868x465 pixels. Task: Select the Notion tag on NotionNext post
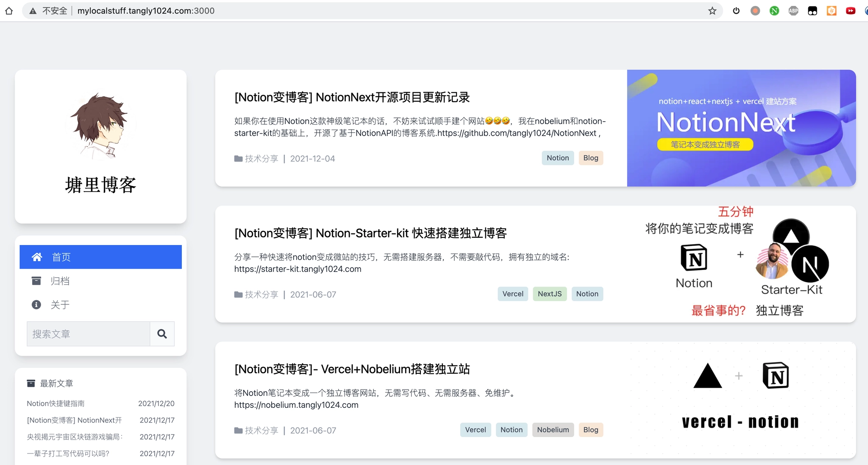coord(558,158)
